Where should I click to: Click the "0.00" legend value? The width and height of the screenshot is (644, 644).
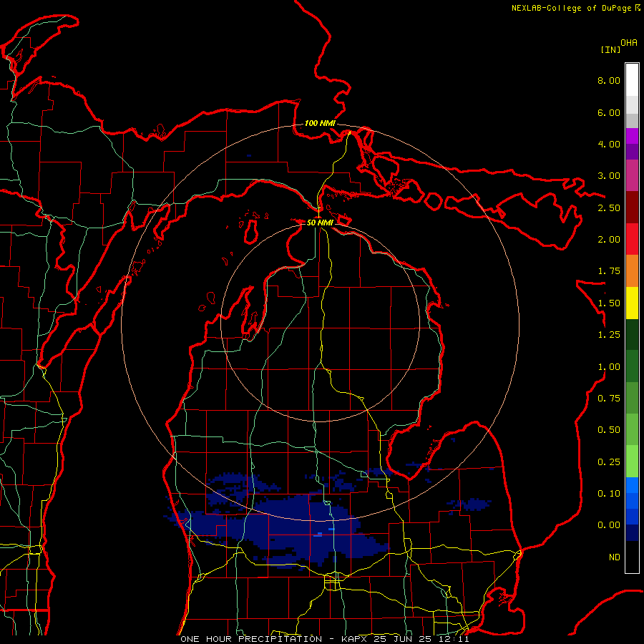tap(609, 525)
